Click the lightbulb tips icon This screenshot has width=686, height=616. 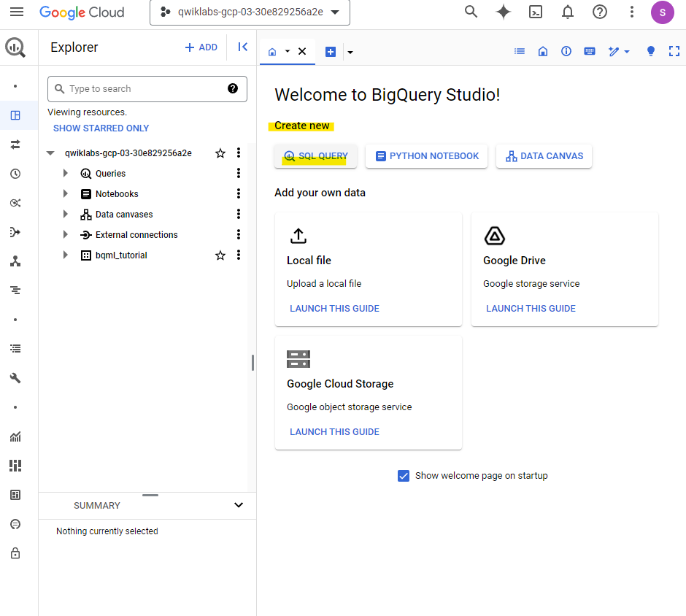pyautogui.click(x=650, y=52)
